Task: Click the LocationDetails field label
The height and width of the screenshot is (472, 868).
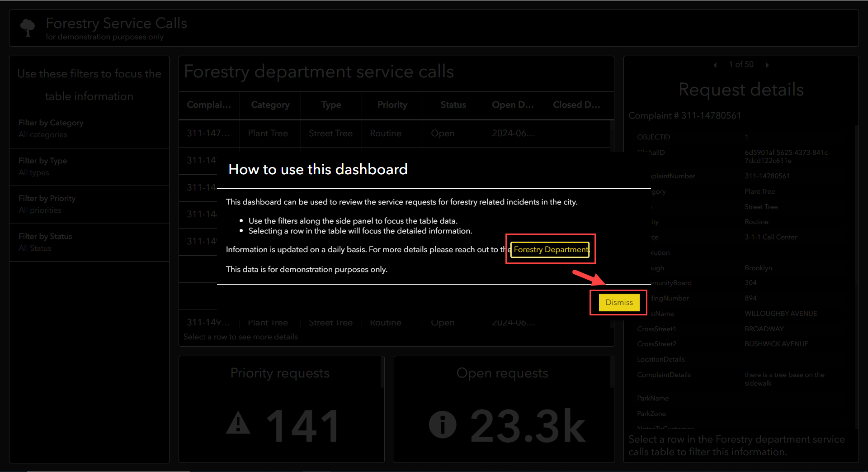Action: pos(661,359)
